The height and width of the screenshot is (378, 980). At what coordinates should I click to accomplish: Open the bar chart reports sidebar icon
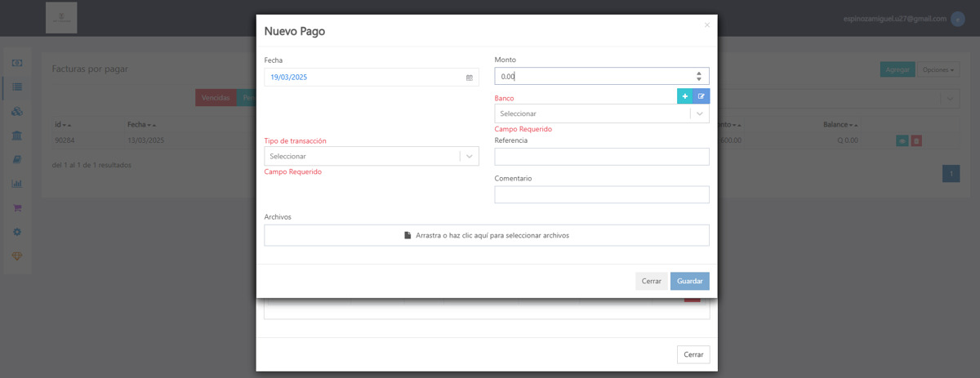tap(16, 184)
